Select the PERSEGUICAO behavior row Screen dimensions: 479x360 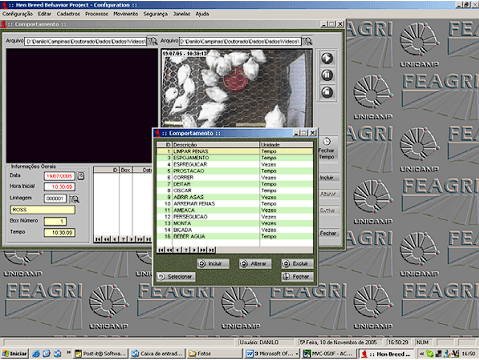pyautogui.click(x=235, y=217)
